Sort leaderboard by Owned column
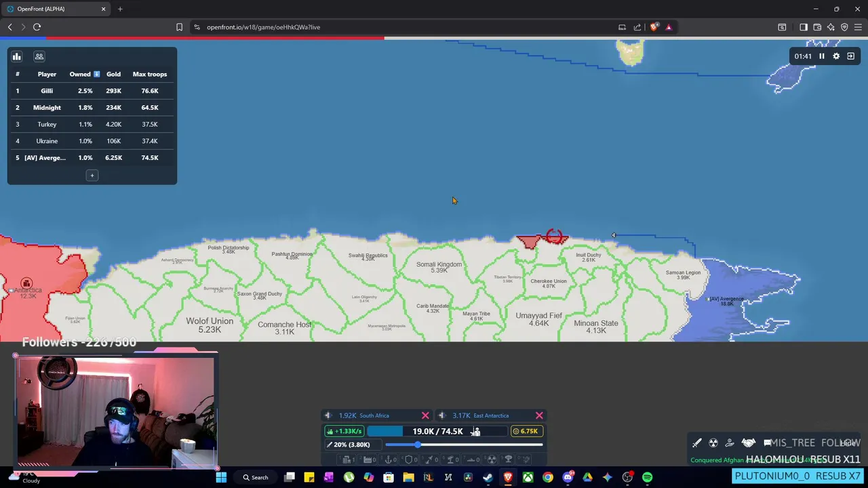 click(x=84, y=74)
